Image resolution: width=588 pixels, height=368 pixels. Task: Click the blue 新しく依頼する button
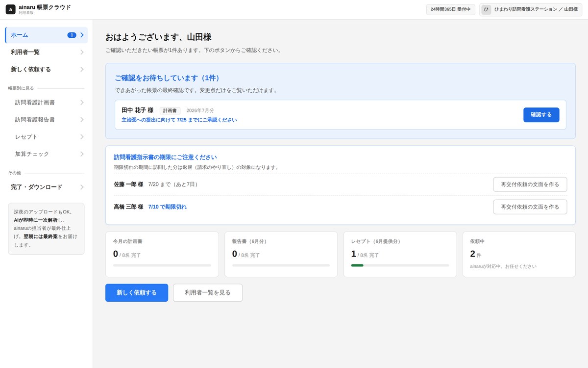tap(137, 292)
